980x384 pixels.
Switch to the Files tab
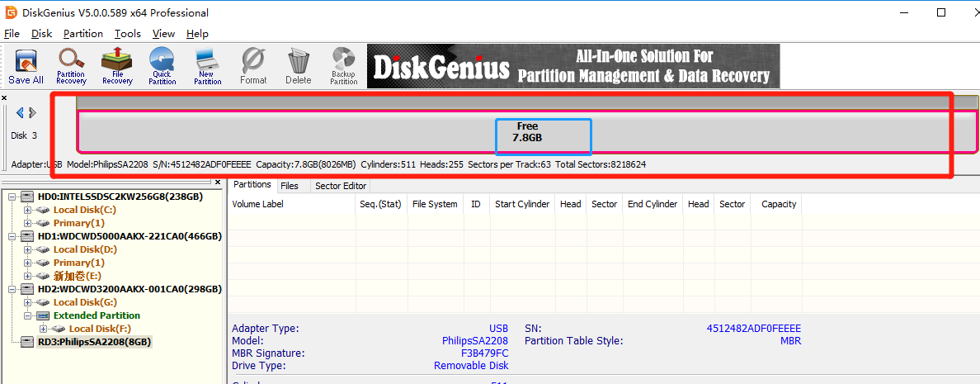[290, 186]
